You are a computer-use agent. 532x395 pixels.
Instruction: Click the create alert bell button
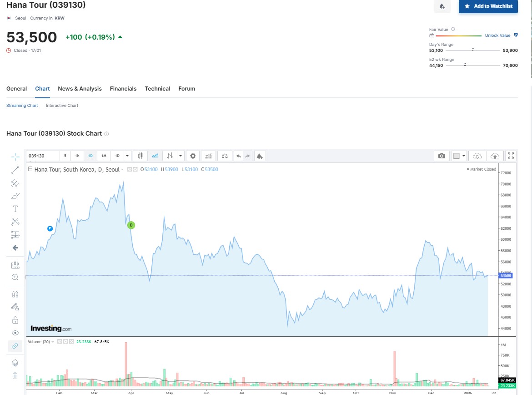pos(442,6)
